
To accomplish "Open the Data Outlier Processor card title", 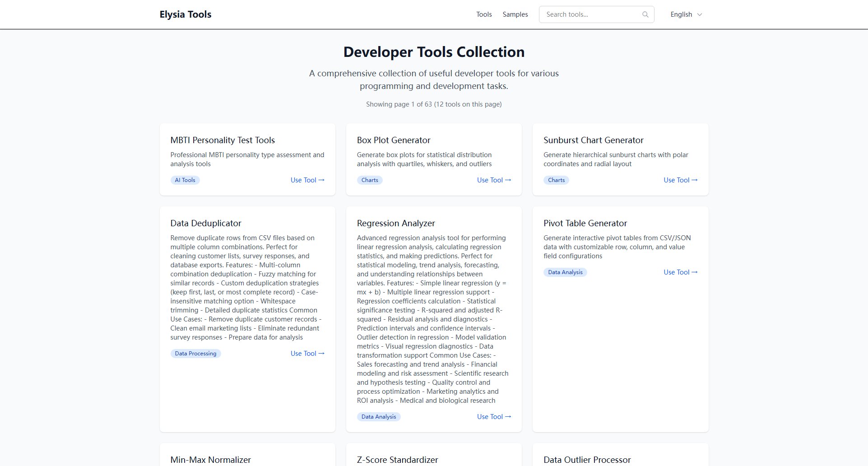I will click(587, 460).
